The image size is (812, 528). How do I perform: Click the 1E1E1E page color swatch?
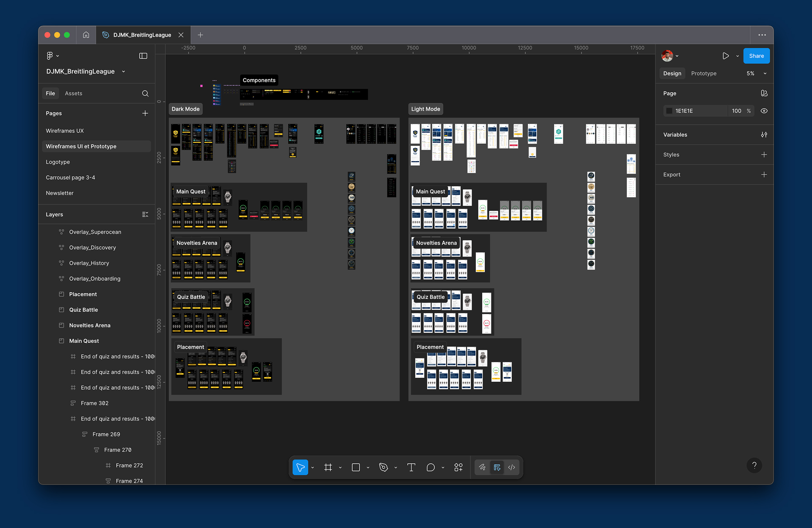click(669, 111)
